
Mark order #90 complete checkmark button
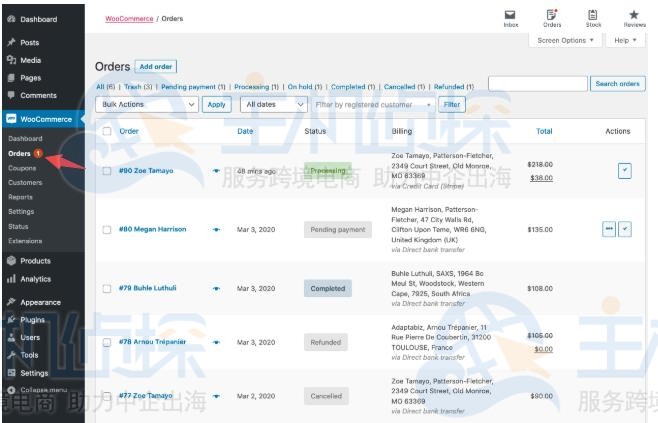click(625, 171)
